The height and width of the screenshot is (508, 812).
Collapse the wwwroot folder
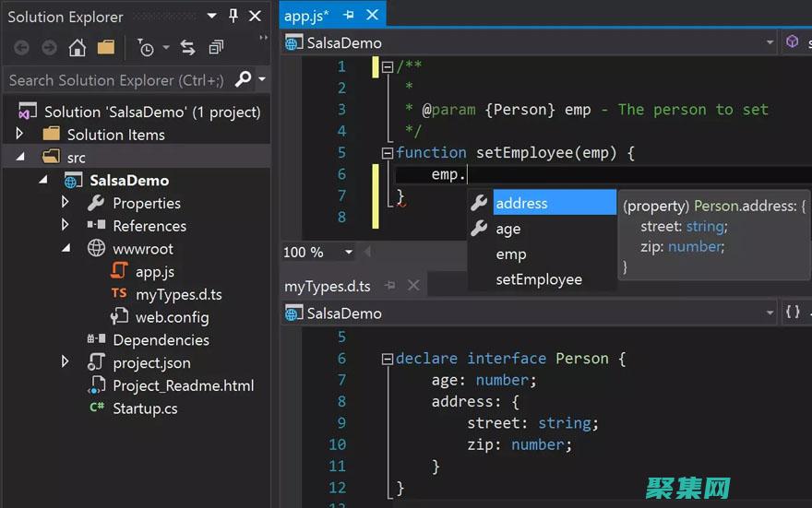point(65,248)
